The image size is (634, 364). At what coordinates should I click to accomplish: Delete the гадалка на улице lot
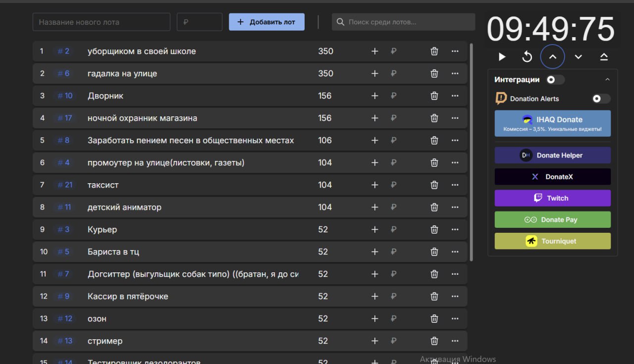tap(434, 73)
